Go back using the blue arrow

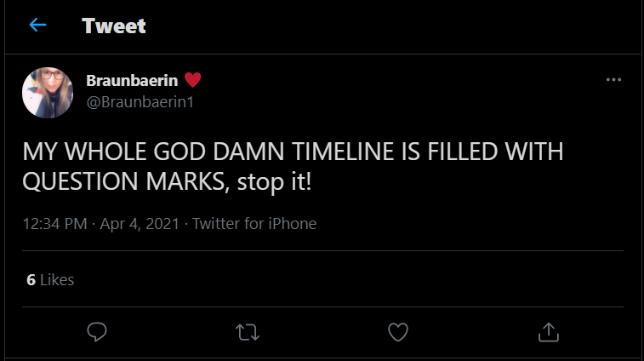pos(37,25)
